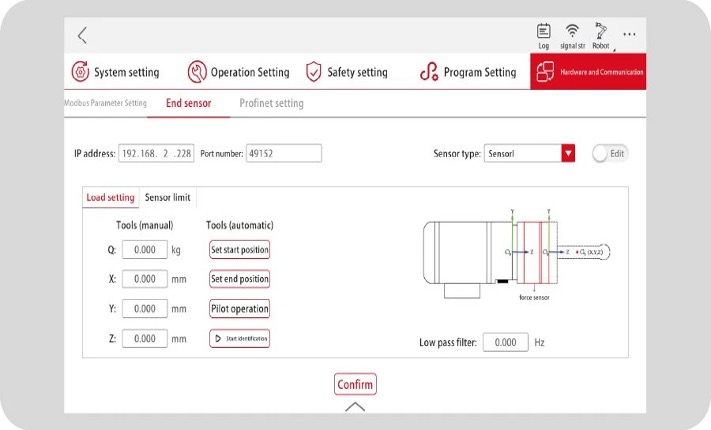Click the Low pass filter field
The width and height of the screenshot is (711, 430).
pyautogui.click(x=505, y=342)
